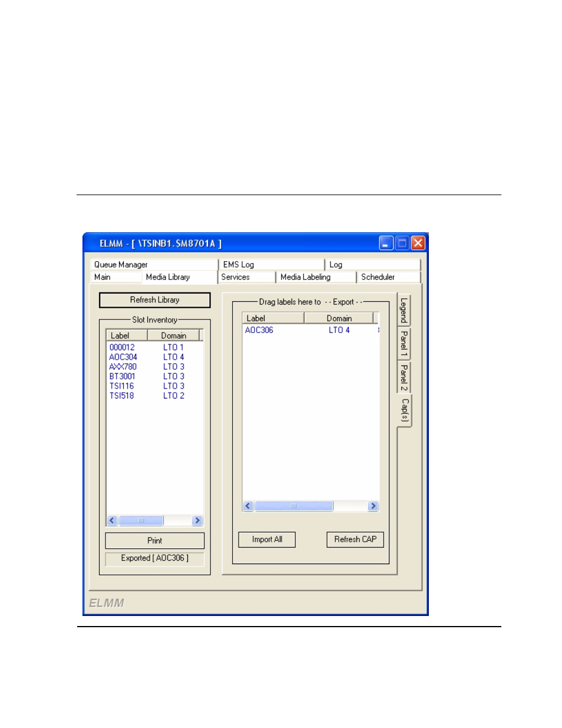Select AOC306 in the Export list
Image resolution: width=562 pixels, height=728 pixels.
coord(259,330)
